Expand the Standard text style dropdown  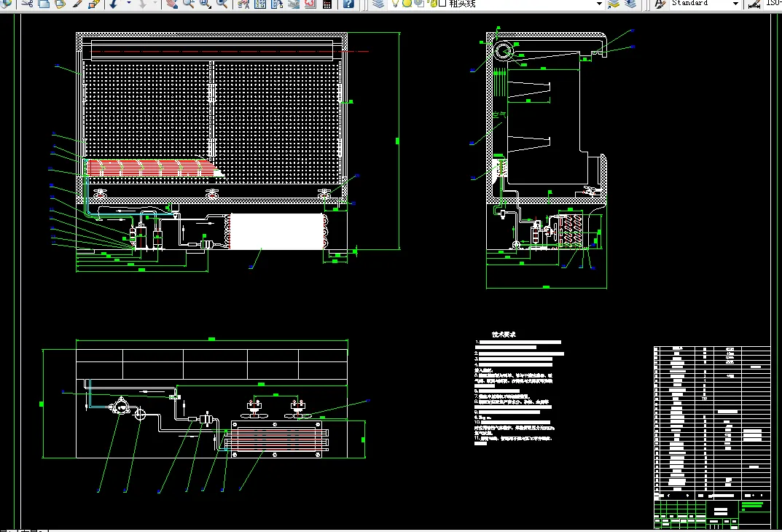(x=735, y=4)
